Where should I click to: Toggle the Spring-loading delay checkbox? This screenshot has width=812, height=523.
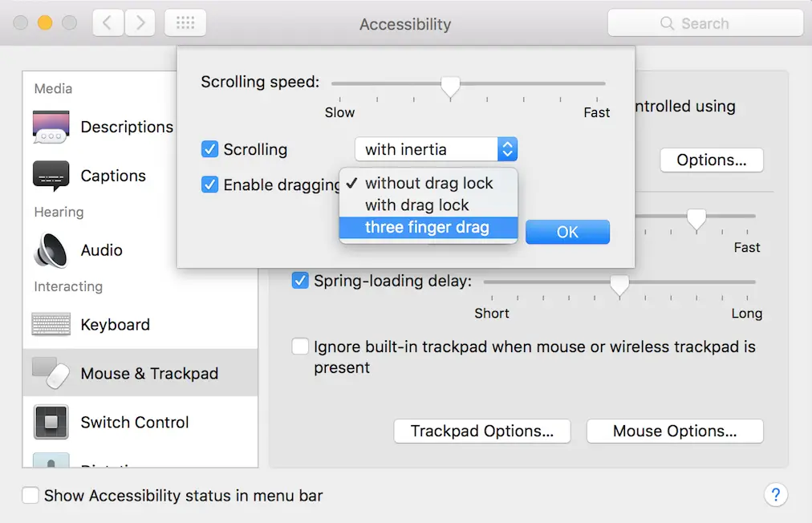tap(300, 280)
